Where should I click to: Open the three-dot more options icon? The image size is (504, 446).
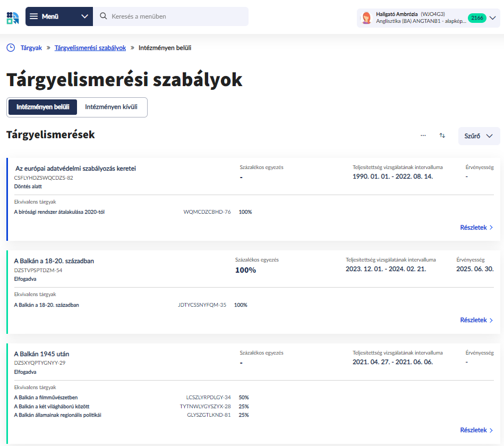[x=423, y=136]
